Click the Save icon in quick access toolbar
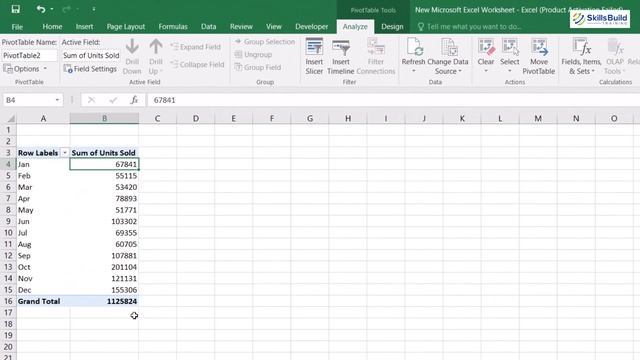 (16, 9)
